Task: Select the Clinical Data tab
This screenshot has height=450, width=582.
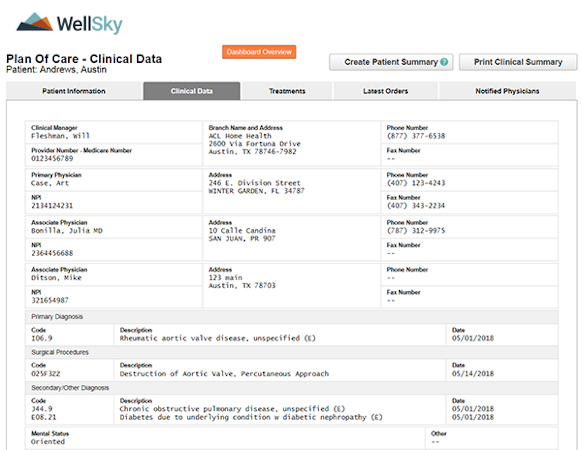Action: click(192, 91)
